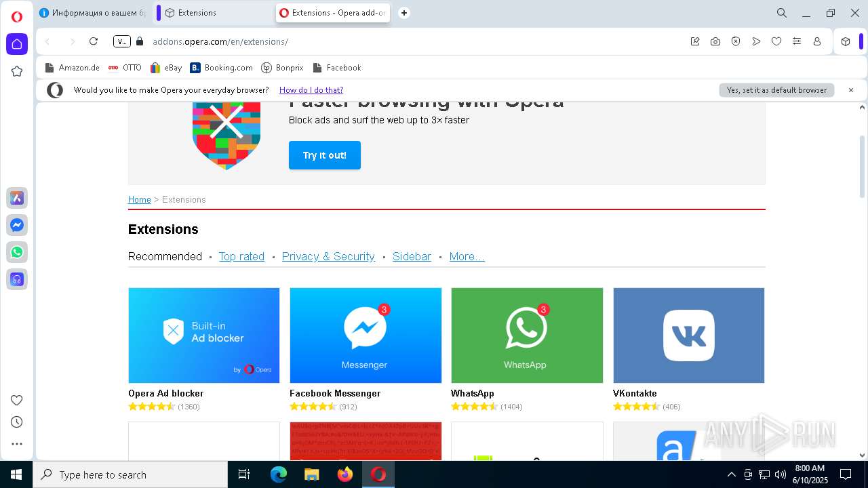The height and width of the screenshot is (488, 868).
Task: Open File Explorer from taskbar
Action: [311, 474]
